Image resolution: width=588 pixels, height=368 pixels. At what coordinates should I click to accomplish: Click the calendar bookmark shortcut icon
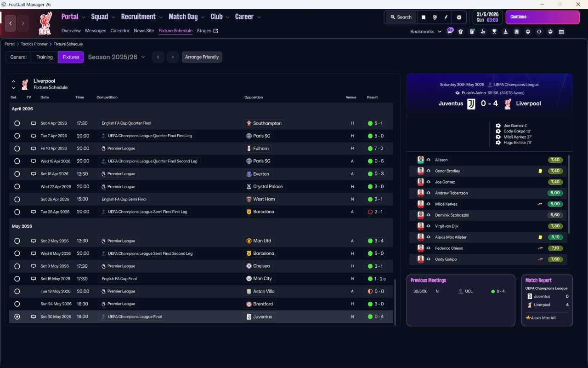[x=561, y=32]
